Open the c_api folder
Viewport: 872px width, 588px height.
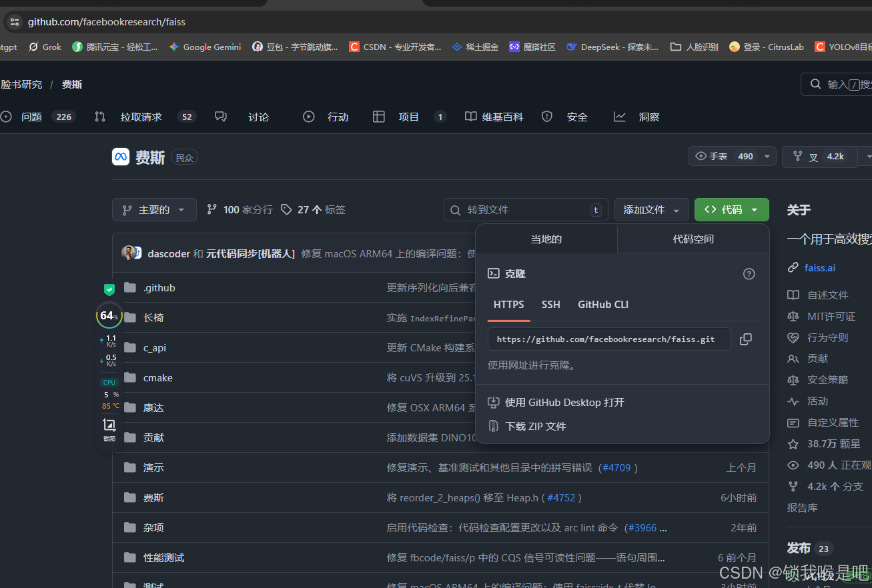155,348
